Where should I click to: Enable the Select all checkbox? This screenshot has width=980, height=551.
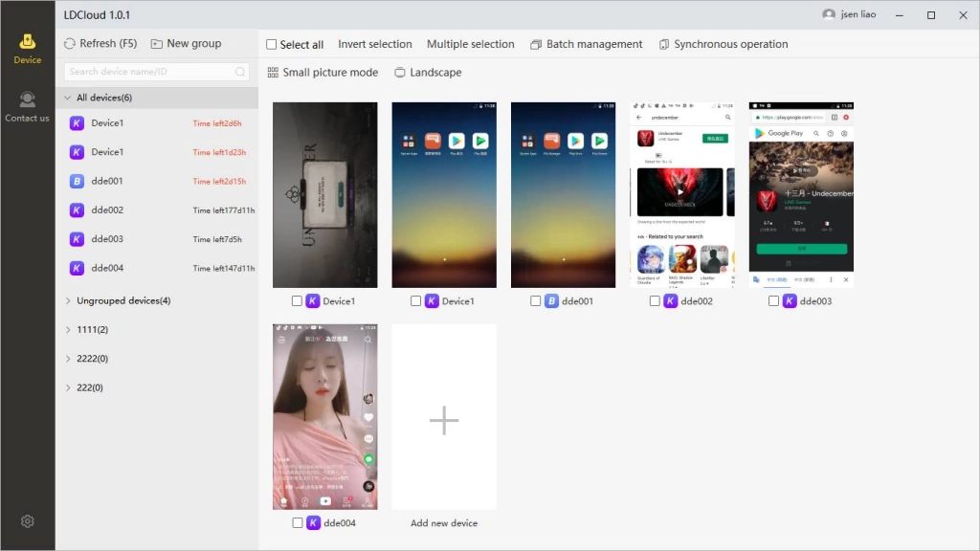tap(271, 44)
